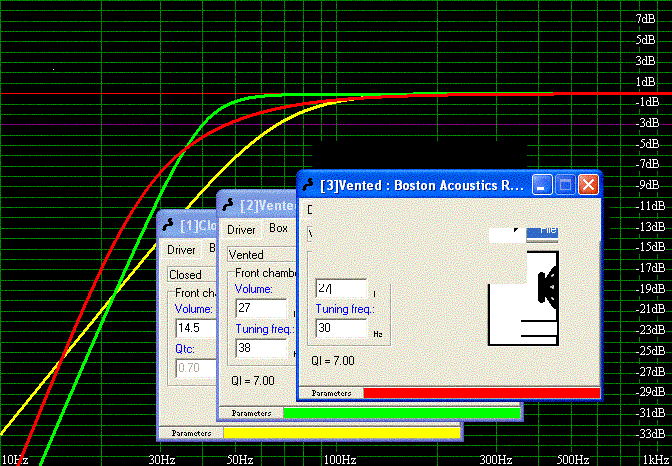Click Parameters label in window [1]
Image resolution: width=672 pixels, height=466 pixels.
191,433
